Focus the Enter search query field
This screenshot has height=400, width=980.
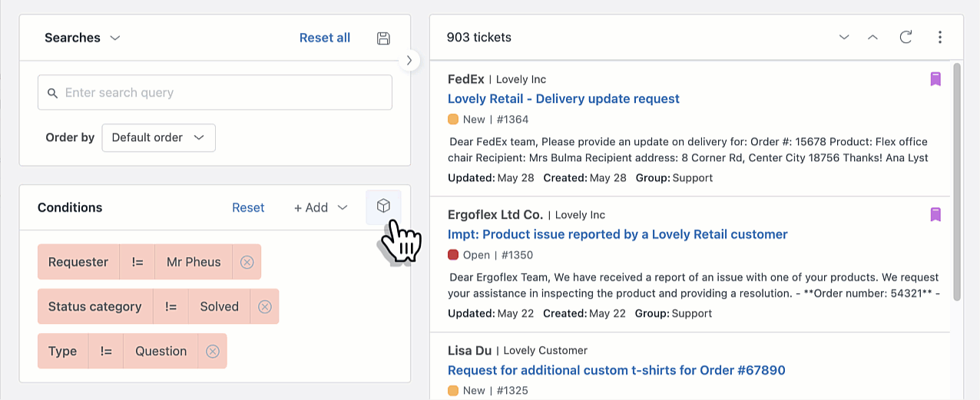tap(215, 92)
